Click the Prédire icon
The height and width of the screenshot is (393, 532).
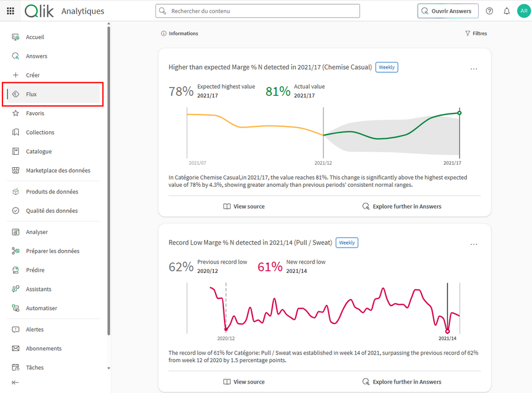click(x=15, y=270)
